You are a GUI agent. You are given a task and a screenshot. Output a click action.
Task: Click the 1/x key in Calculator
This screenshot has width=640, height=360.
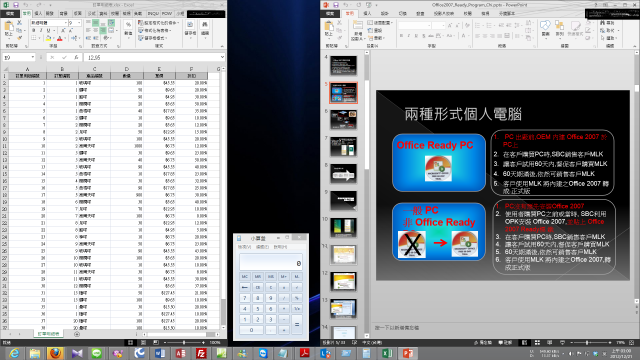pyautogui.click(x=297, y=309)
